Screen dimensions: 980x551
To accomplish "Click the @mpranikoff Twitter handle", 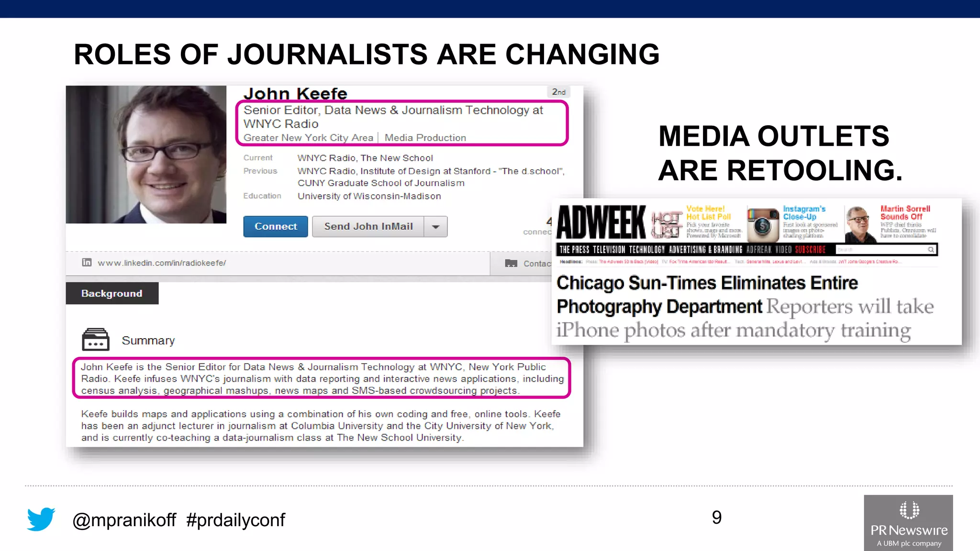I will [124, 520].
